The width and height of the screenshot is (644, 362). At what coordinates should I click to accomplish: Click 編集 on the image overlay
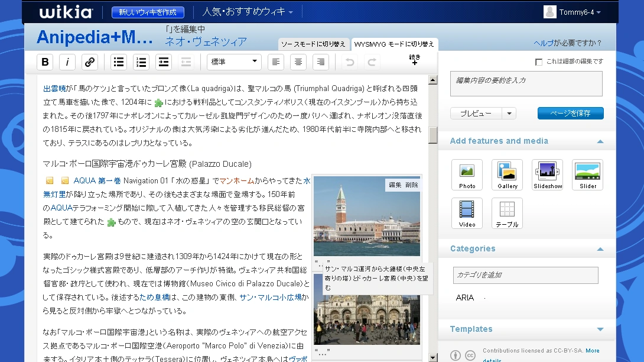click(x=395, y=185)
